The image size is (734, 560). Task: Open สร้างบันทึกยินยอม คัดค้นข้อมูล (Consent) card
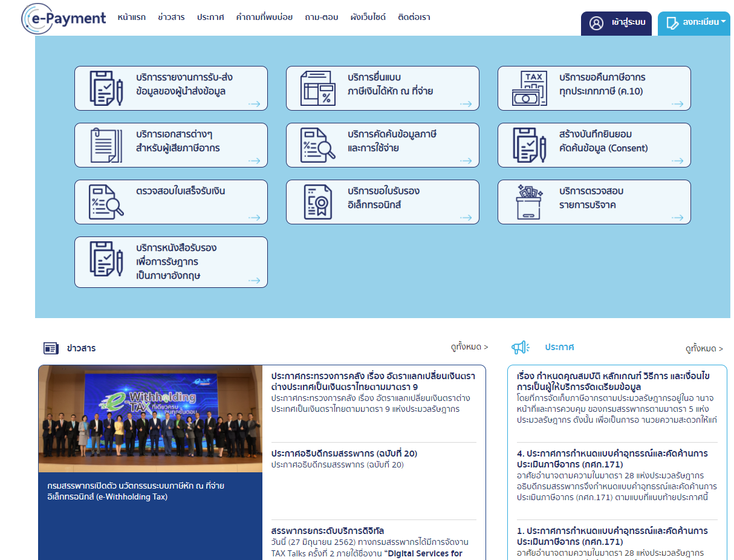point(594,145)
